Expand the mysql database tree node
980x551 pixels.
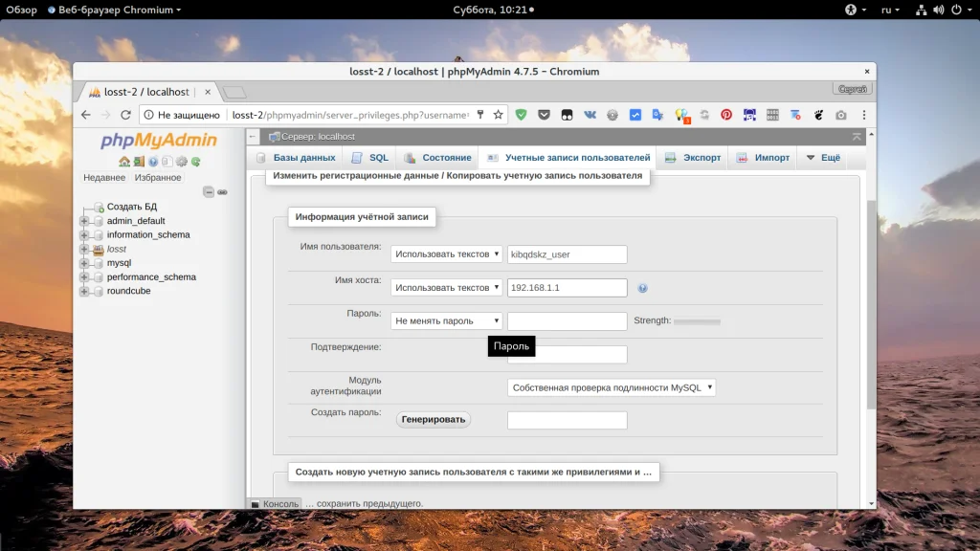[84, 263]
